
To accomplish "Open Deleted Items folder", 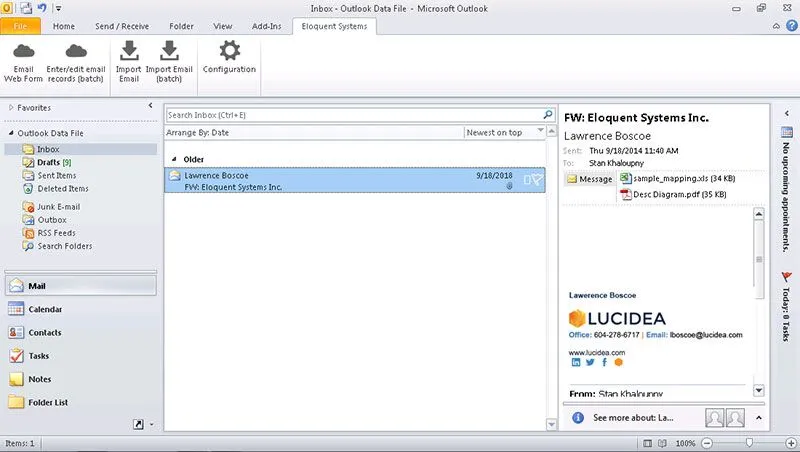I will click(56, 188).
